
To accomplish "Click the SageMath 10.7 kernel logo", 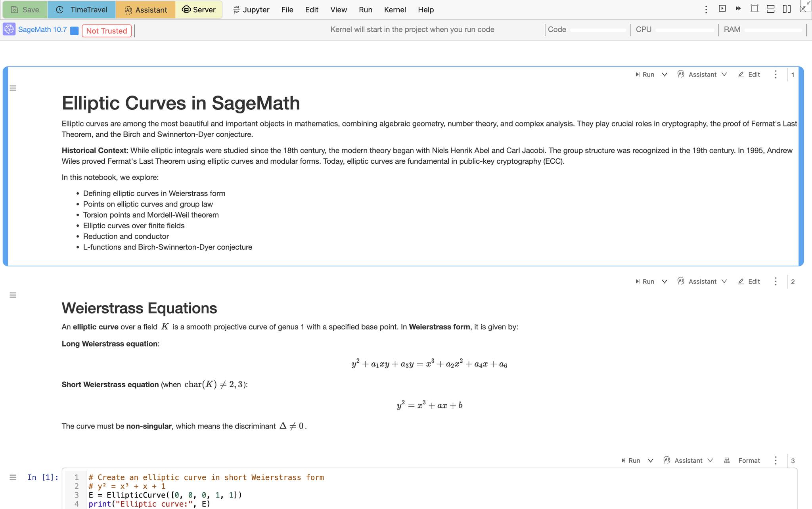I will tap(9, 29).
